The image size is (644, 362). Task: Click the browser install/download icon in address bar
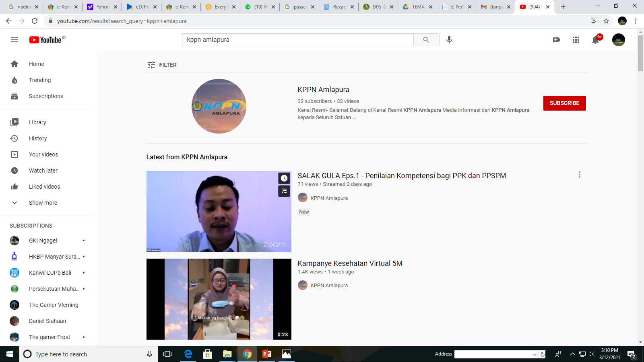[593, 21]
